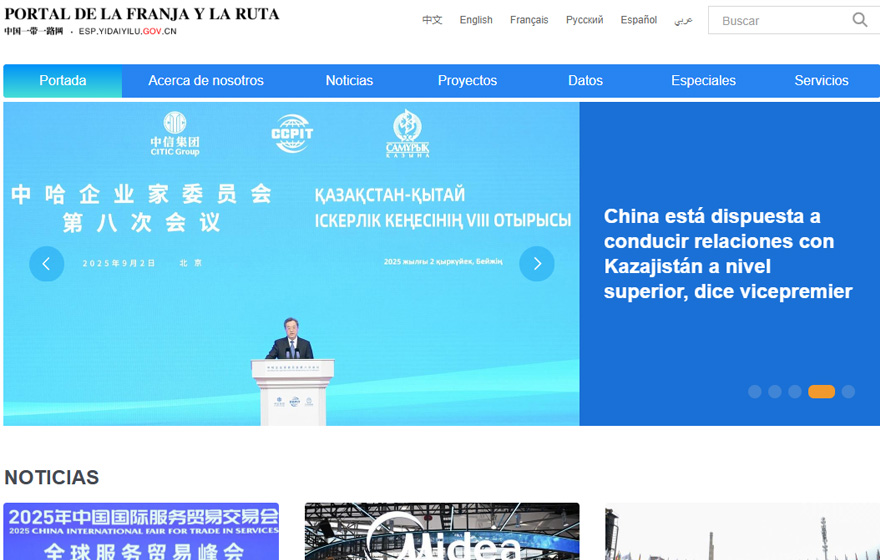Select the third carousel indicator dot
The width and height of the screenshot is (880, 560).
tap(795, 392)
